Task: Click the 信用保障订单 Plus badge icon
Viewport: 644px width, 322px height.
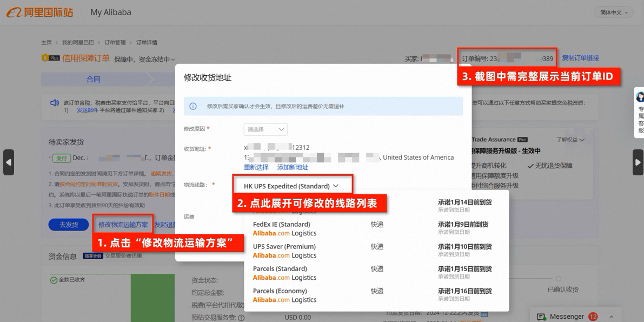Action: click(x=50, y=57)
